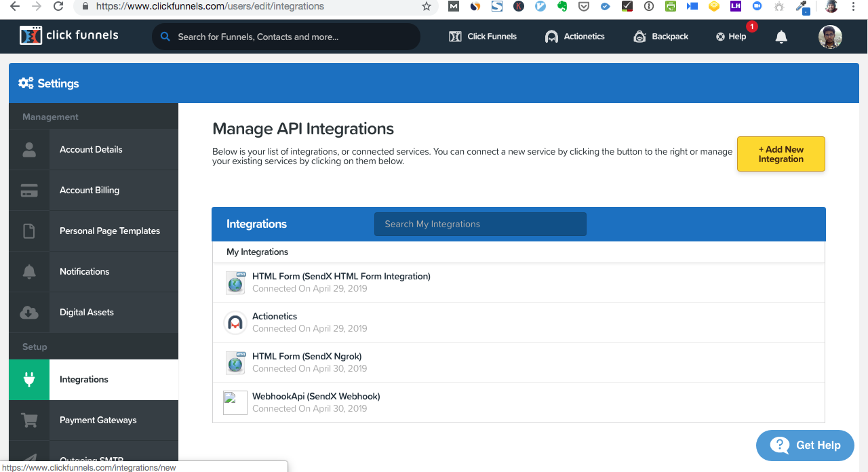Image resolution: width=868 pixels, height=472 pixels.
Task: Open the eyedropper color picker extension
Action: (802, 7)
